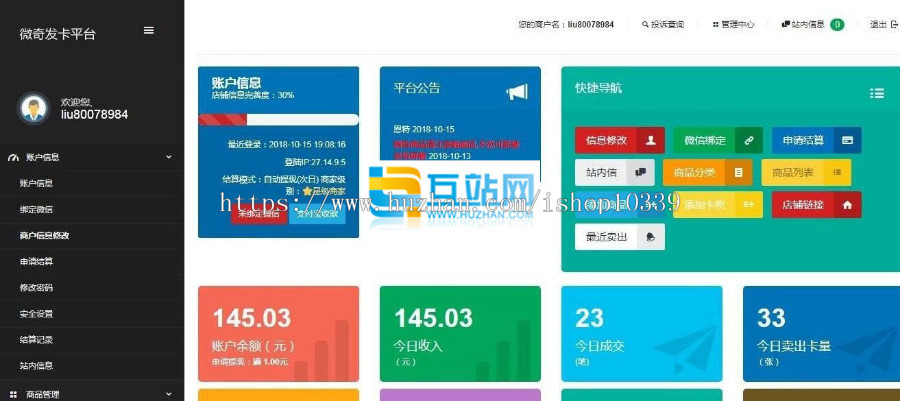Viewport: 900px width, 401px height.
Task: Click the dashboard gauge icon beside 账户信息
Action: [13, 157]
